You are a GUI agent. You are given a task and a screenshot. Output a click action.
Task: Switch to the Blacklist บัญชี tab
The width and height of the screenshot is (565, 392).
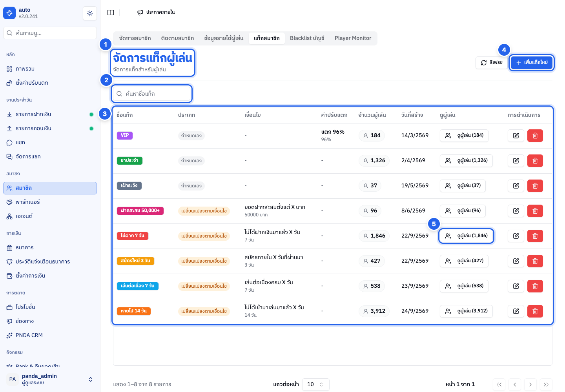click(307, 38)
